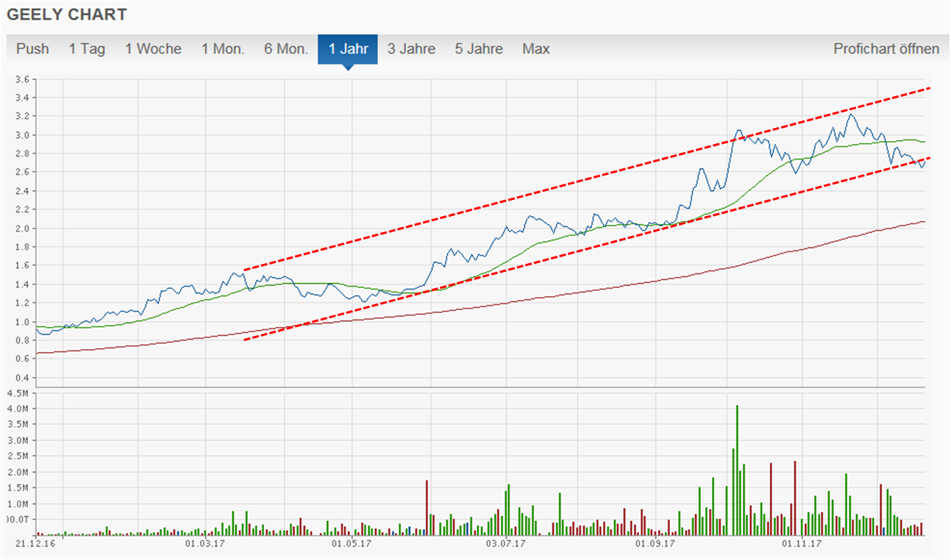The width and height of the screenshot is (951, 560).
Task: Click the 01.03.17 date axis label
Action: (x=204, y=544)
